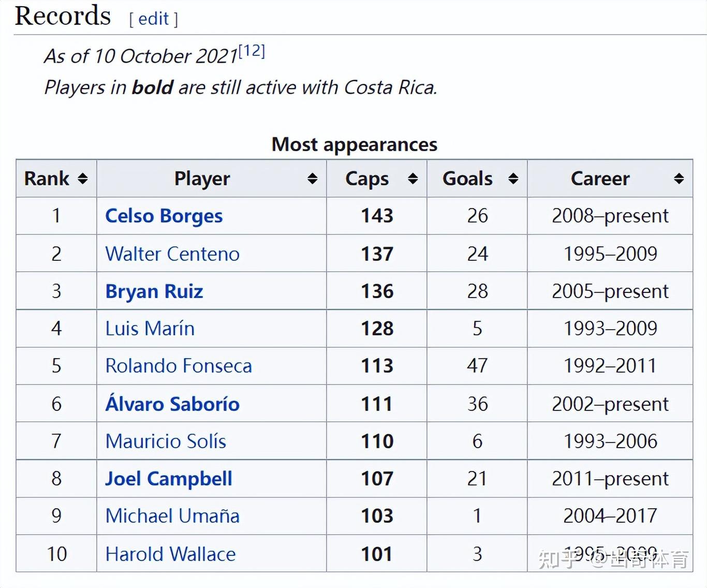
Task: Open the Rolando Fonseca page
Action: [x=178, y=366]
